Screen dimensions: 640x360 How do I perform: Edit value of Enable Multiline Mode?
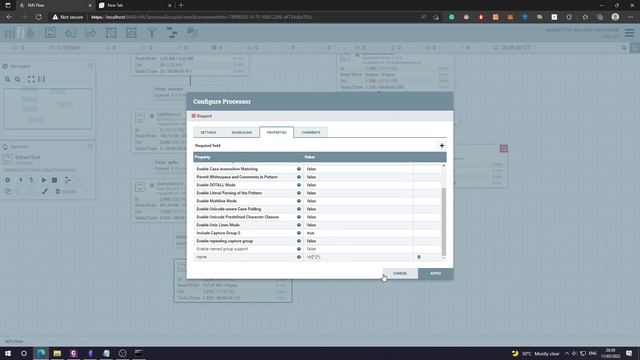[358, 201]
